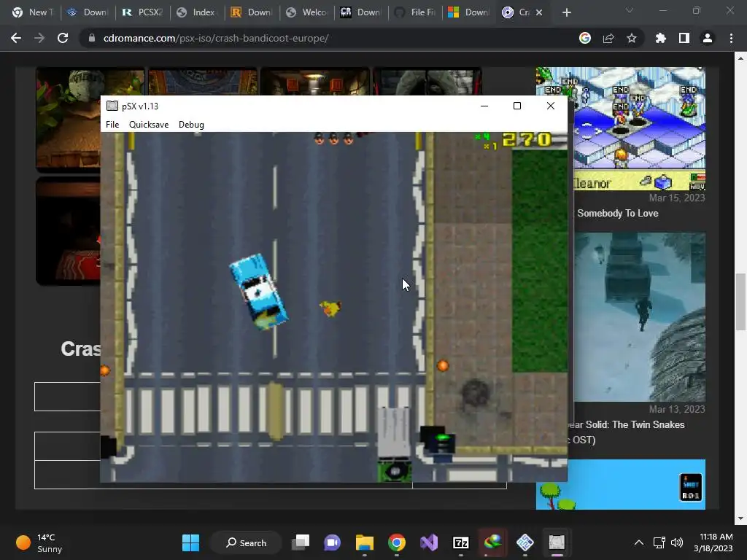Minimize the pSX emulator window
The image size is (747, 560).
484,106
